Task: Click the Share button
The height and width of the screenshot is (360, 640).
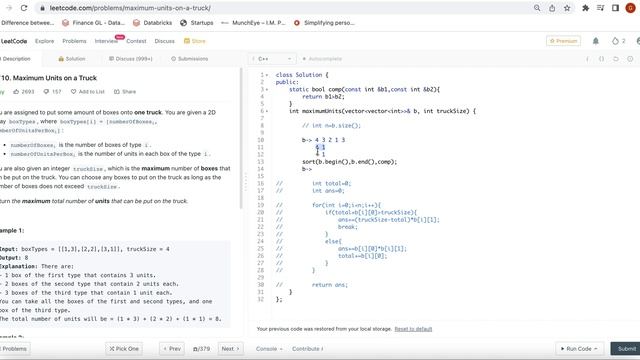Action: pos(125,91)
